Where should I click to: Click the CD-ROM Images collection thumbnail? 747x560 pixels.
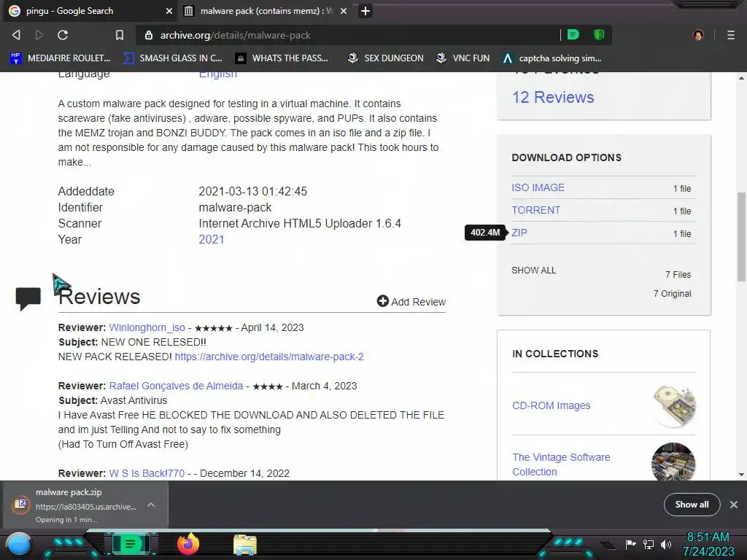(x=675, y=405)
